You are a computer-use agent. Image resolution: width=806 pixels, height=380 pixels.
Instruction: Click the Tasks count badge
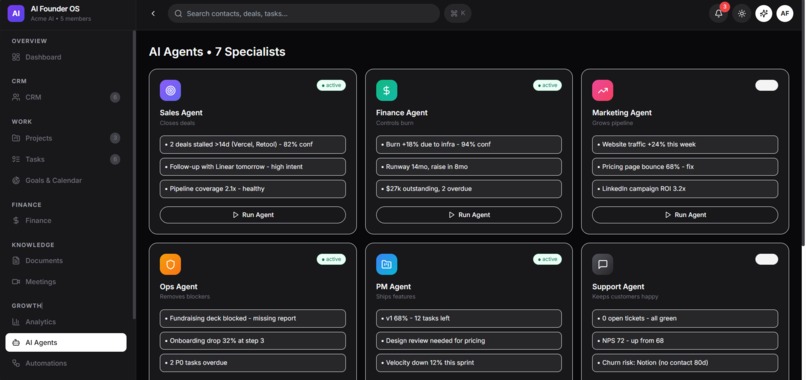coord(115,159)
